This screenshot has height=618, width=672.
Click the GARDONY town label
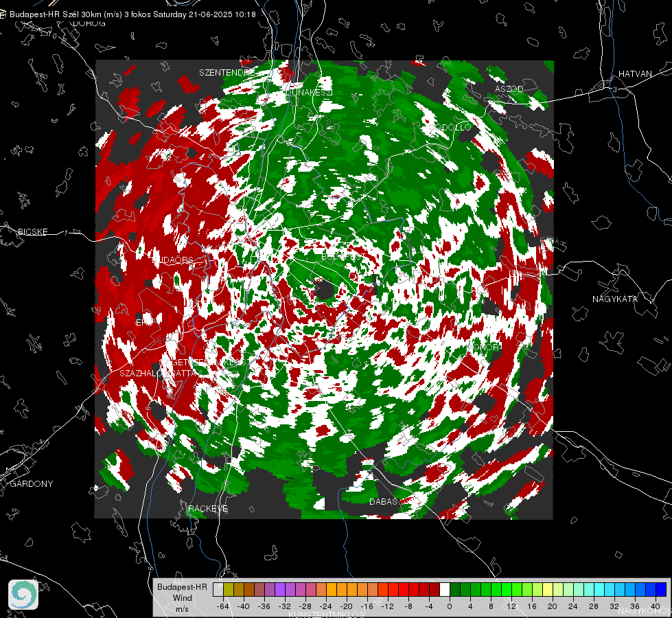[32, 484]
